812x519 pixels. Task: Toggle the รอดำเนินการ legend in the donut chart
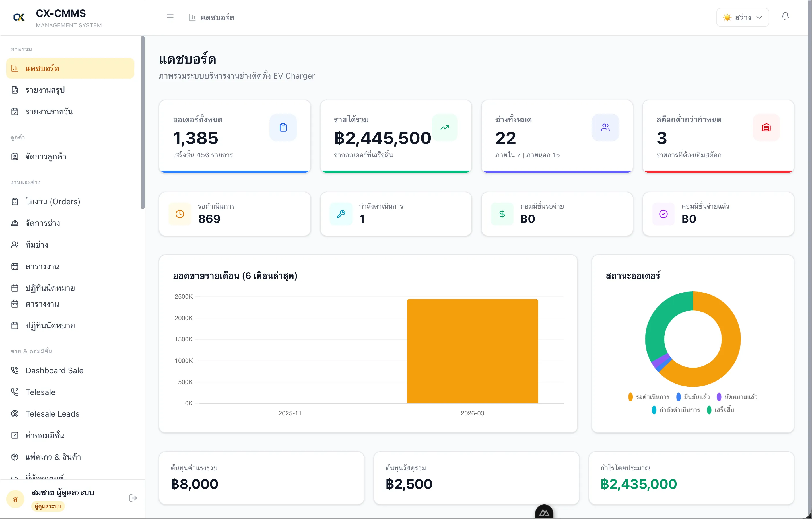click(648, 397)
